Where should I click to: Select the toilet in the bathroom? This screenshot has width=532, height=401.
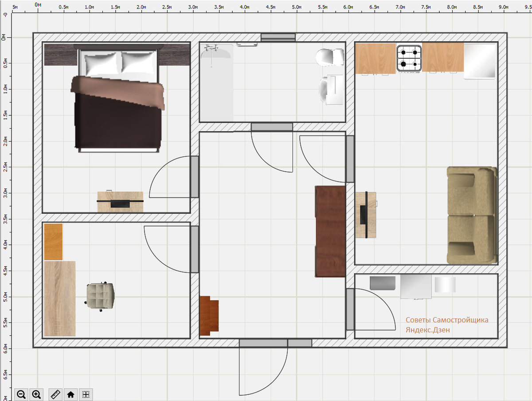click(329, 57)
